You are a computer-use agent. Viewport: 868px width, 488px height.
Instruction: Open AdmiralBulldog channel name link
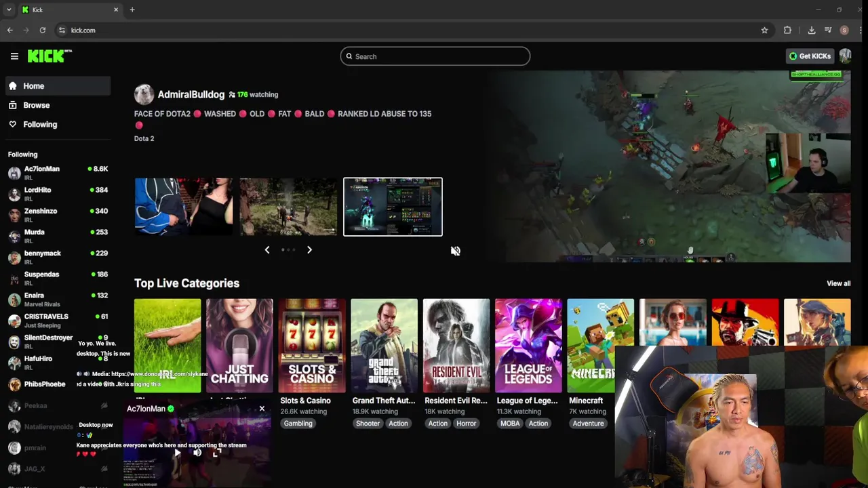(x=191, y=94)
